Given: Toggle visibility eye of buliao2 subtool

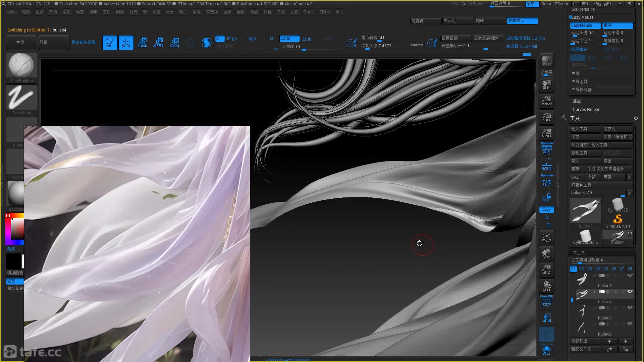Looking at the screenshot, I should pyautogui.click(x=630, y=324).
